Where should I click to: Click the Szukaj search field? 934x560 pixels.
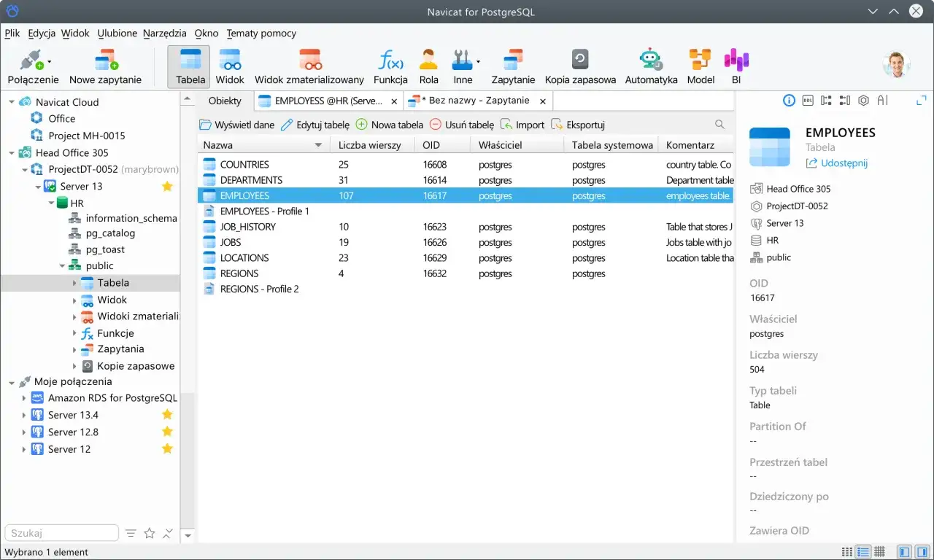tap(61, 533)
